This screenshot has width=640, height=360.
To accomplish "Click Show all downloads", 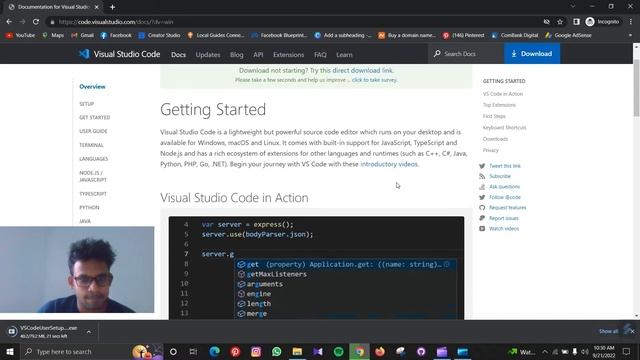I will pos(608,331).
